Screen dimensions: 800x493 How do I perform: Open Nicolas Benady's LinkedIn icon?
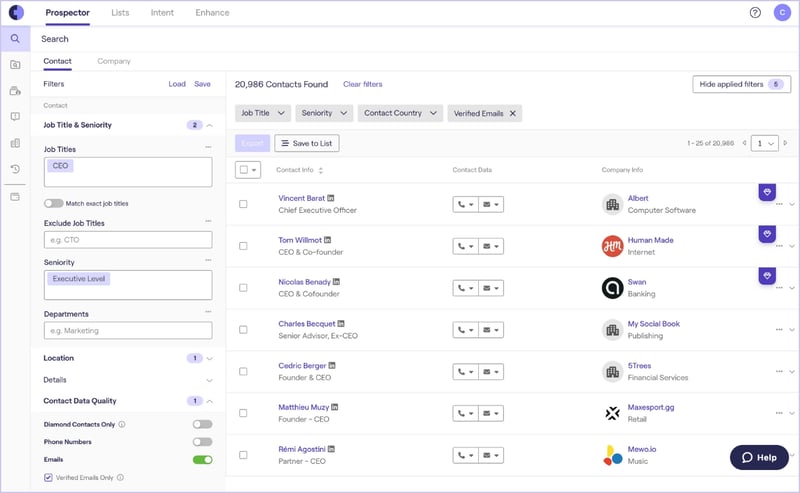336,282
